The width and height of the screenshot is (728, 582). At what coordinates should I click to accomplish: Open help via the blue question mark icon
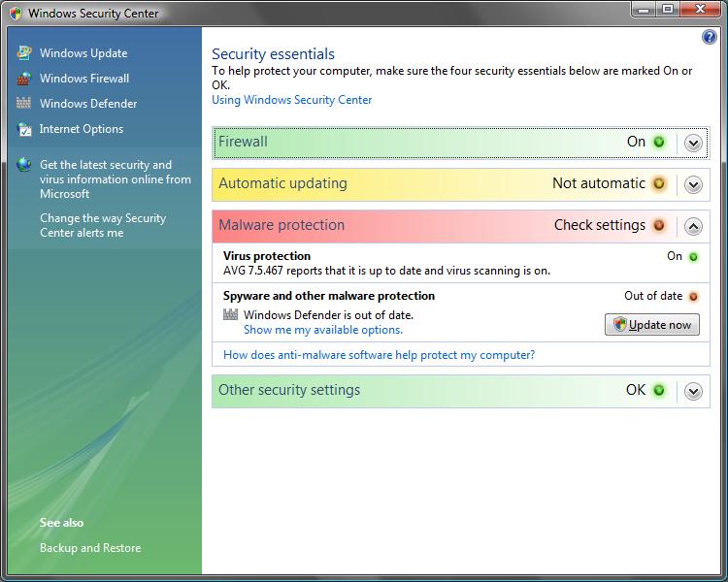coord(709,38)
